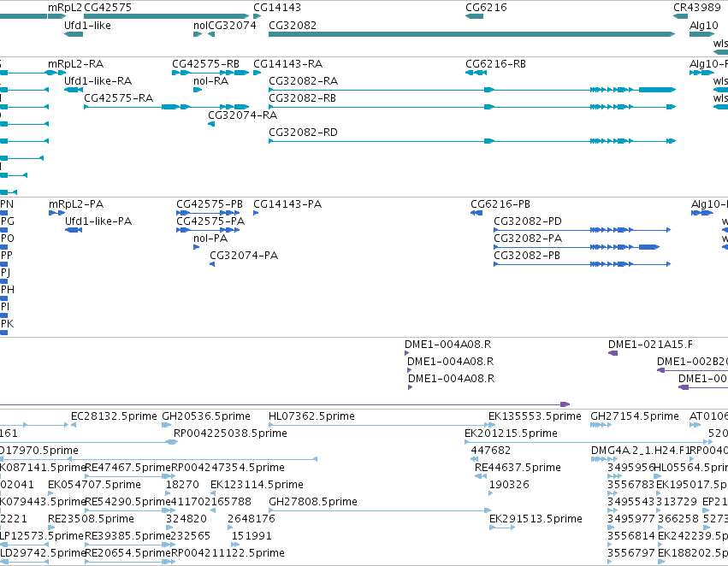The height and width of the screenshot is (566, 728).
Task: Select the CG14143-PA protein label
Action: tap(287, 204)
